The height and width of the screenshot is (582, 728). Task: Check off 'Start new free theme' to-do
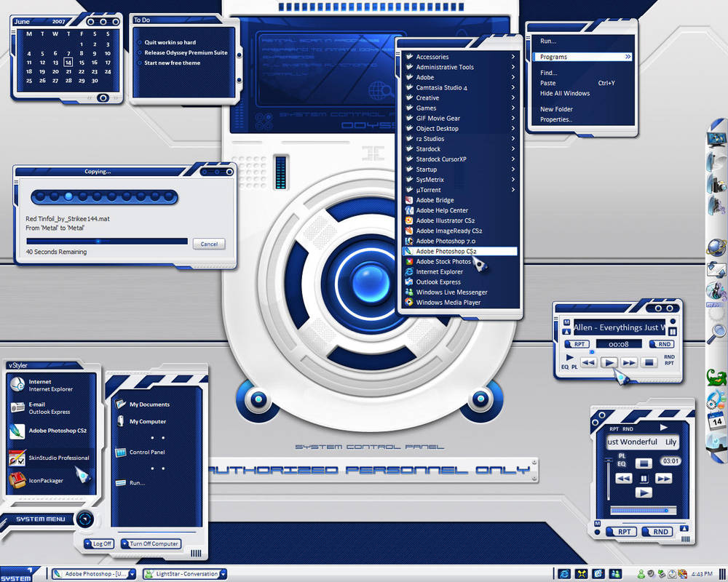point(140,63)
